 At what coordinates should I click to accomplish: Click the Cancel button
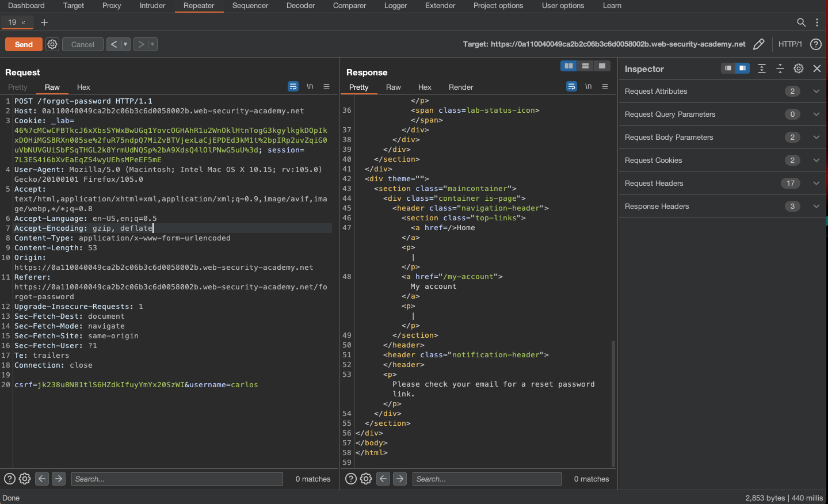82,44
